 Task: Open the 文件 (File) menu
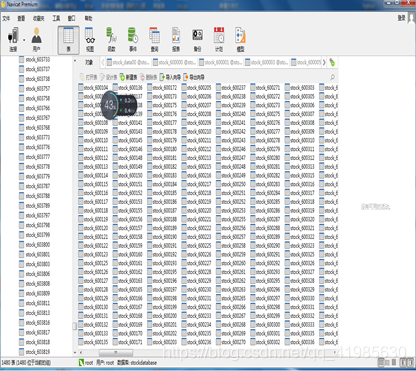(x=6, y=18)
